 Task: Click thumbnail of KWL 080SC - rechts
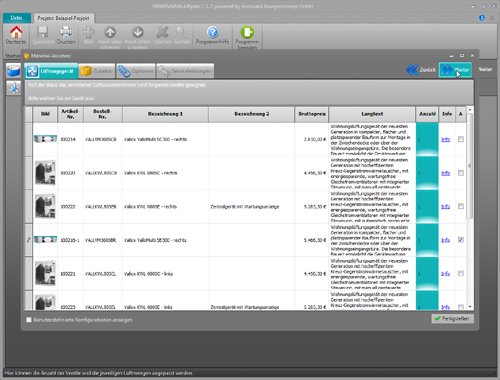coord(45,173)
